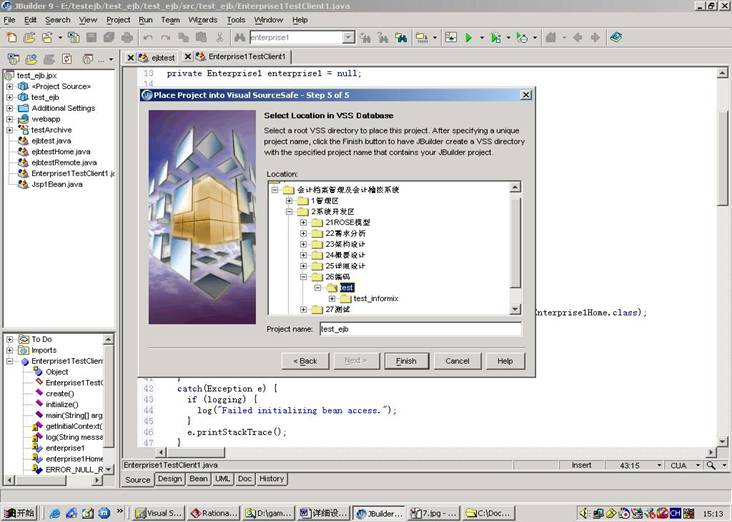
Task: Expand the 21ROSE folder in VSS tree
Action: pyautogui.click(x=303, y=222)
